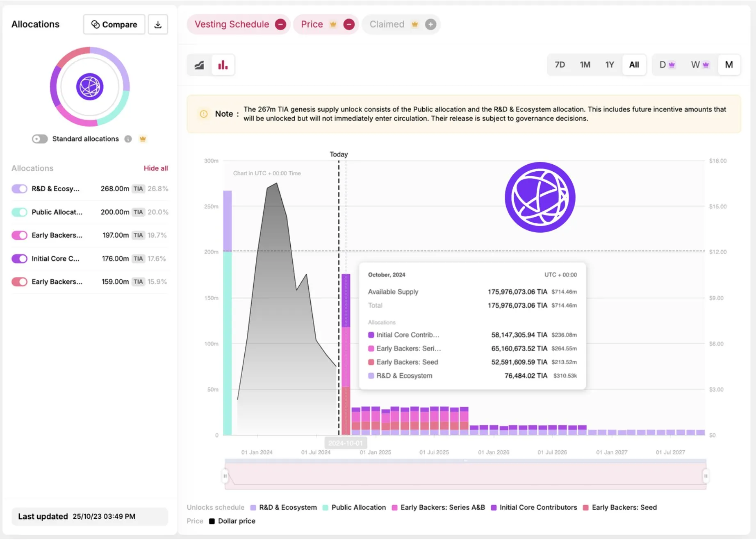Collapse the Vesting Schedule chart
Image resolution: width=756 pixels, height=540 pixels.
(x=280, y=24)
